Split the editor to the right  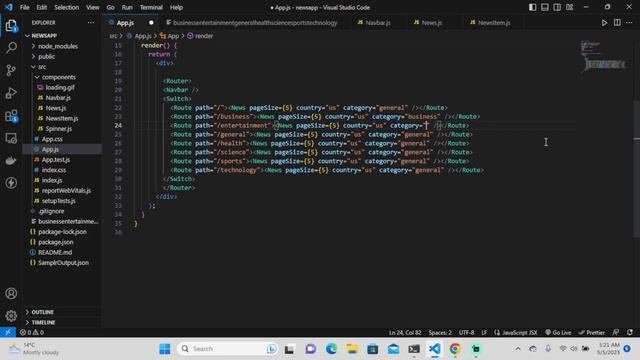[x=617, y=23]
